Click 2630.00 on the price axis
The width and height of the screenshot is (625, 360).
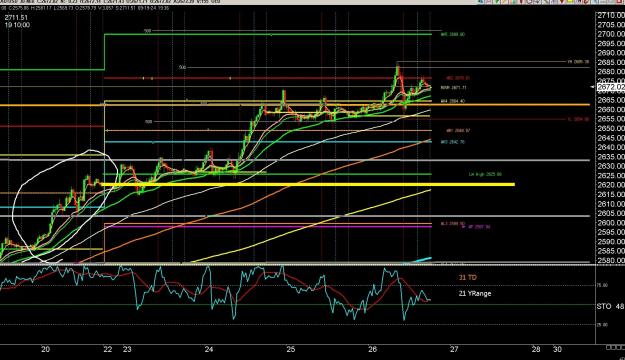(611, 166)
